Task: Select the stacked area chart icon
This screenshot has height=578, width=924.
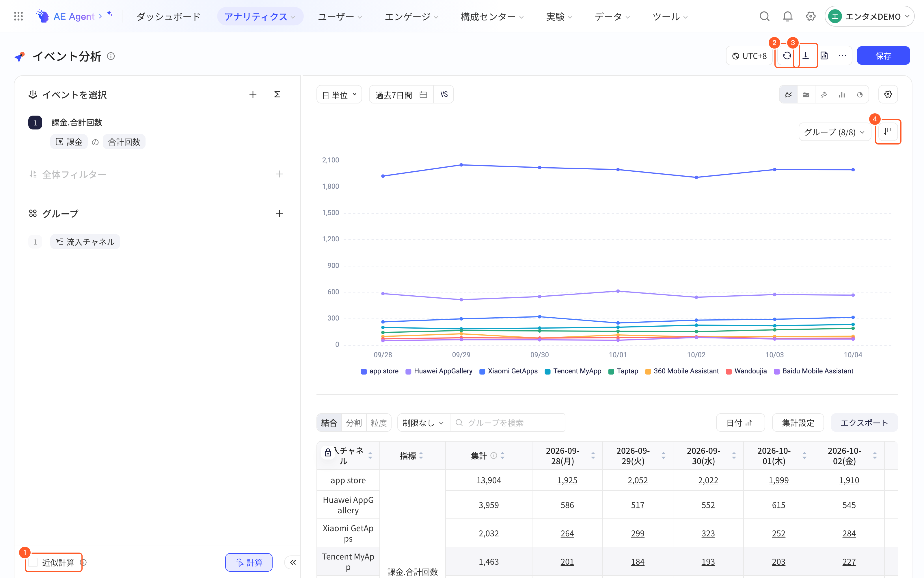Action: tap(806, 95)
